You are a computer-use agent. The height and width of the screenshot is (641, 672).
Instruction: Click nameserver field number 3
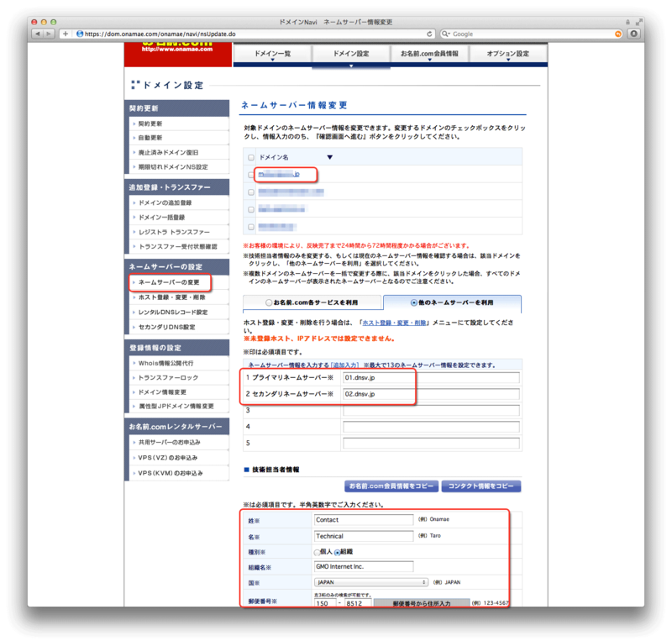(x=431, y=410)
